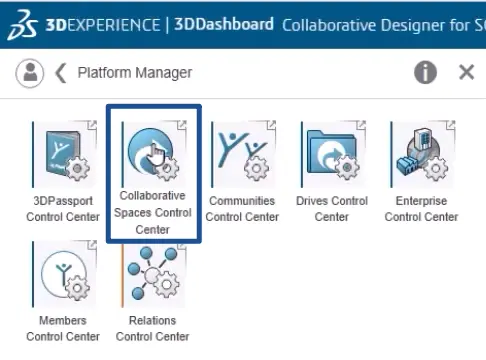
Task: Click open-in-new-tab arrow on Enterprise tile
Action: (x=451, y=125)
